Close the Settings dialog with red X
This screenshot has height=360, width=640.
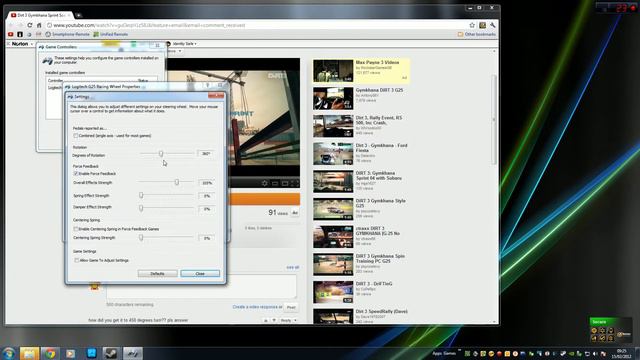tap(216, 96)
